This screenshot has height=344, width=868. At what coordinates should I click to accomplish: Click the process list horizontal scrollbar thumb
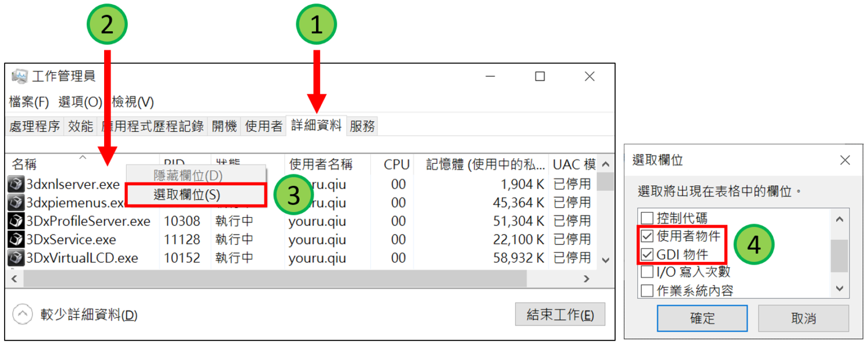[x=275, y=279]
